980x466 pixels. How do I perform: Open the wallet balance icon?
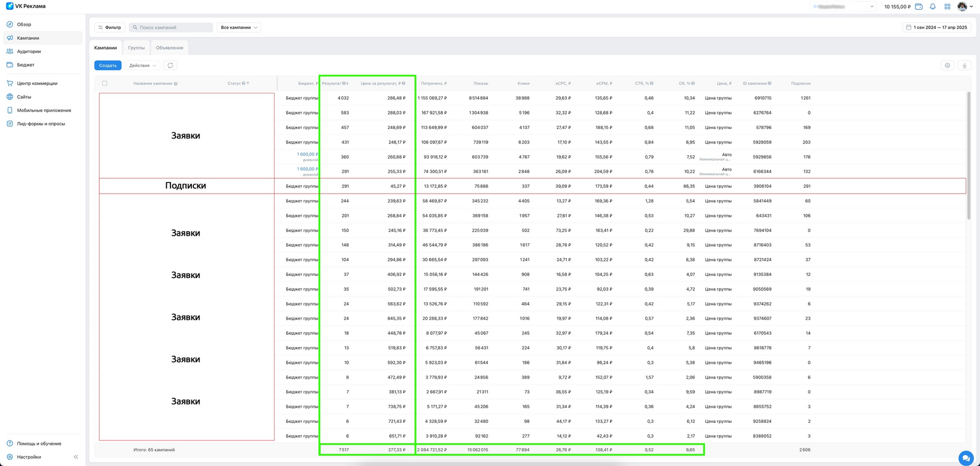tap(919, 6)
